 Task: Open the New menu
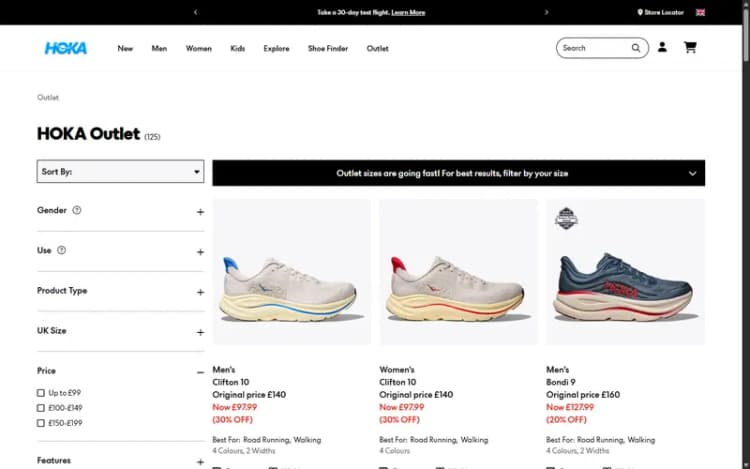point(125,48)
